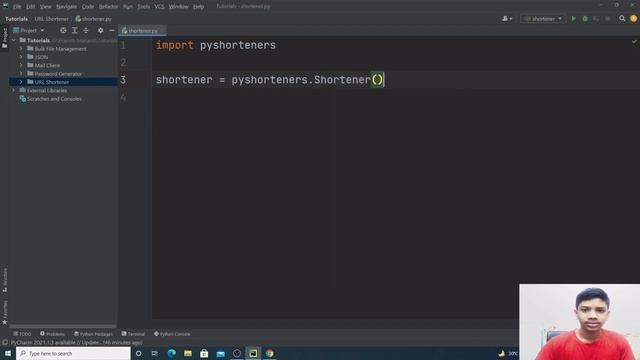Viewport: 640px width, 360px height.
Task: Click the orange IDE profile avatar icon
Action: pos(633,19)
